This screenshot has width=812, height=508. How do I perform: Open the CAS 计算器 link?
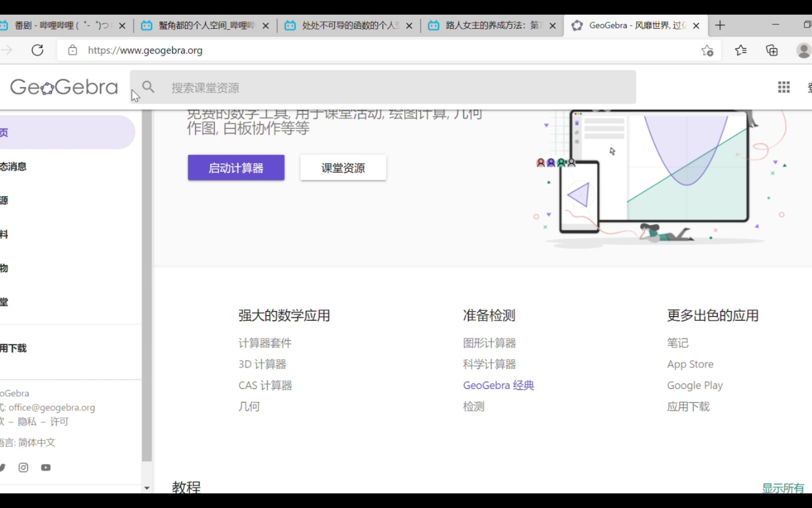coord(265,385)
